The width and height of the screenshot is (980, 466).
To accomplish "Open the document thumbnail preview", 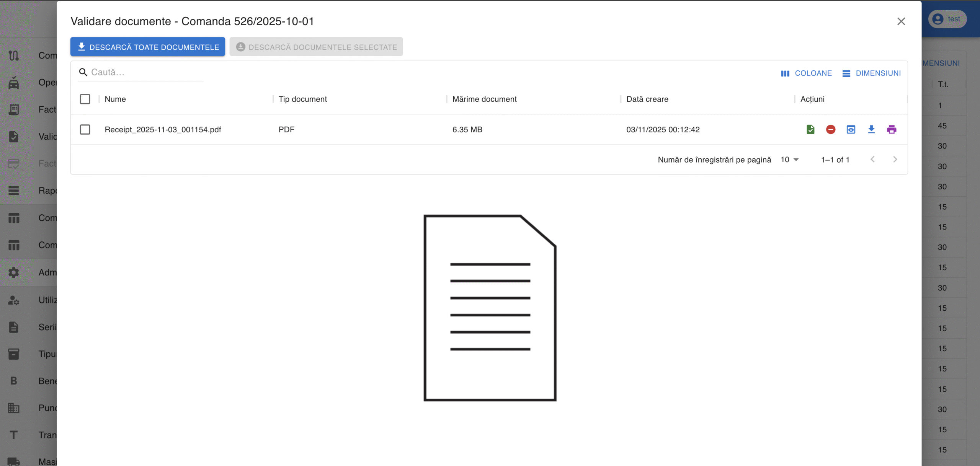I will click(490, 308).
